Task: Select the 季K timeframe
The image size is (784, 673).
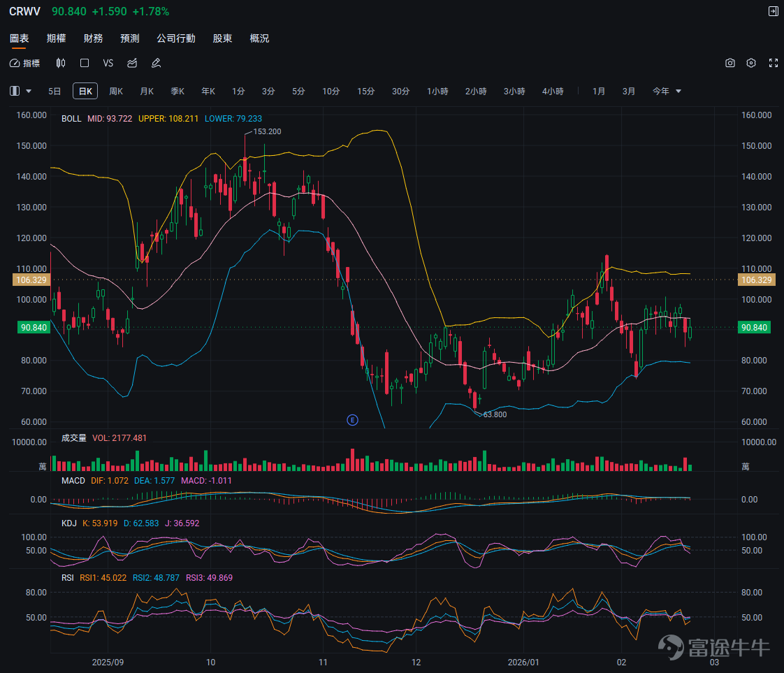Action: 177,91
